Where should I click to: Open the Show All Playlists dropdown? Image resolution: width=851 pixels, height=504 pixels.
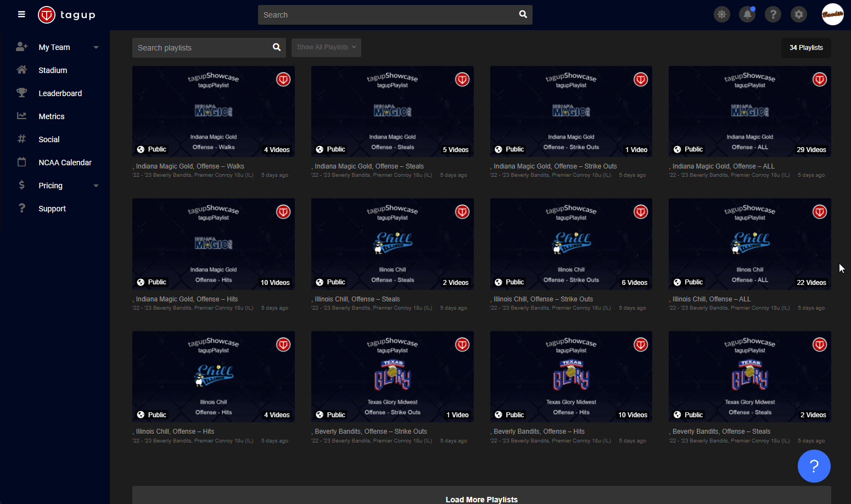pos(326,47)
